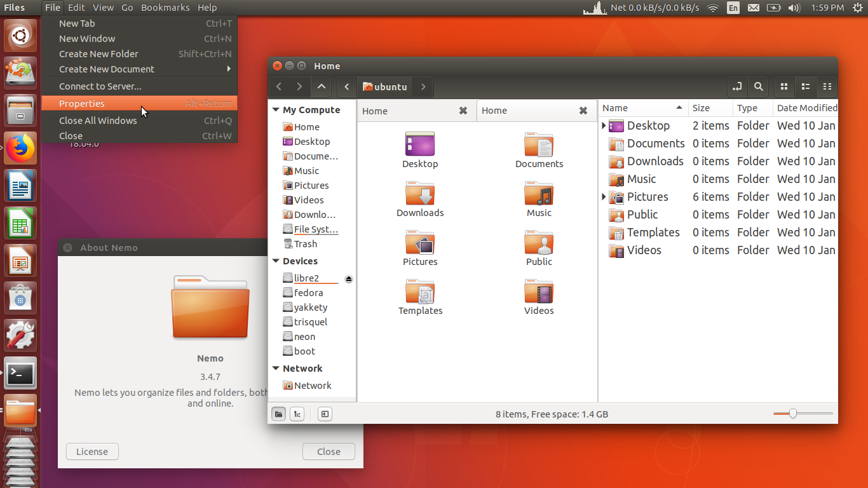
Task: Go back using the toolbar back arrow
Action: point(280,86)
